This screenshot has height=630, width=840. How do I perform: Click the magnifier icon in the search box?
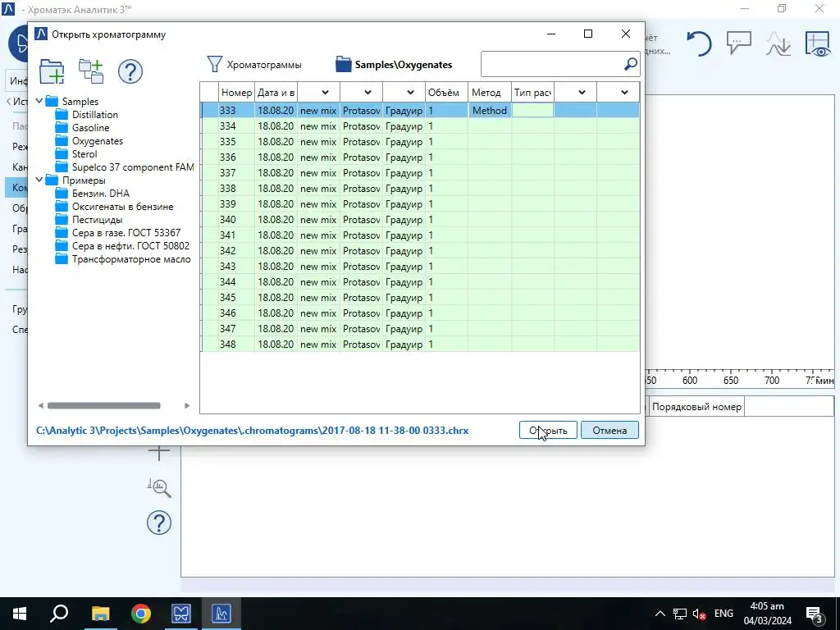(x=631, y=64)
